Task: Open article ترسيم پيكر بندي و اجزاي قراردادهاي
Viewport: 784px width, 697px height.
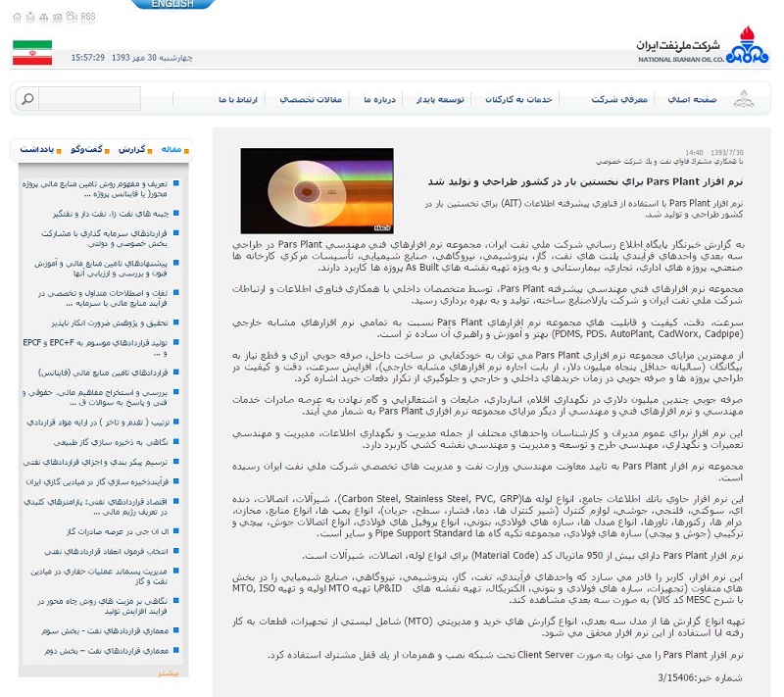Action: (95, 462)
